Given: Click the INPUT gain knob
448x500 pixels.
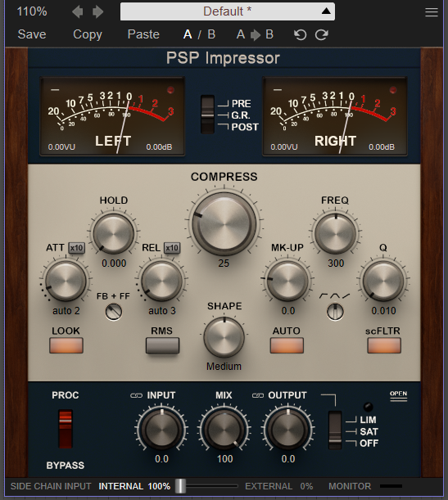Looking at the screenshot, I should click(162, 429).
